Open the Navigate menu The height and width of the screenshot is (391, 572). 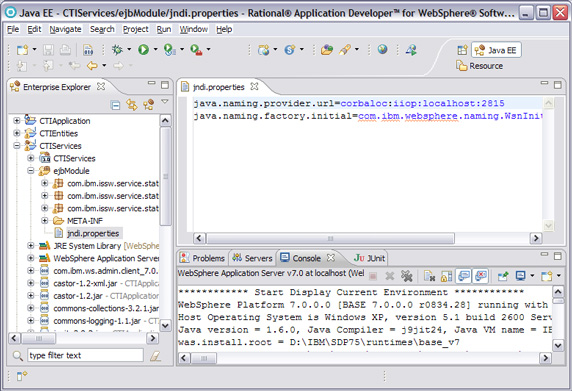pyautogui.click(x=65, y=29)
